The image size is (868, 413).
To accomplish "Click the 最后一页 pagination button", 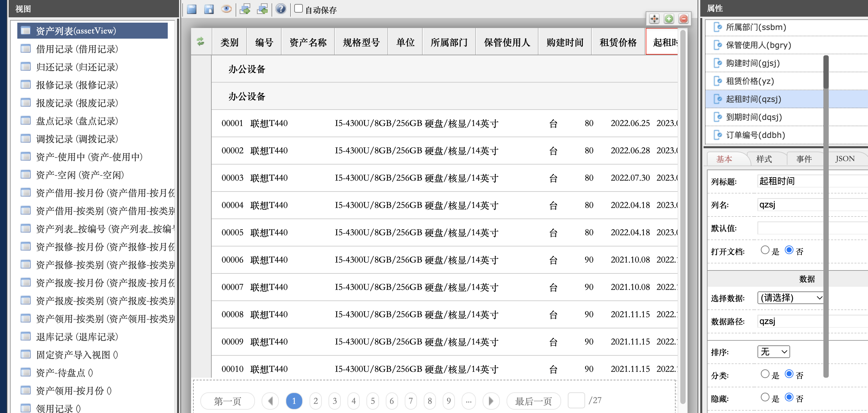I will (534, 401).
